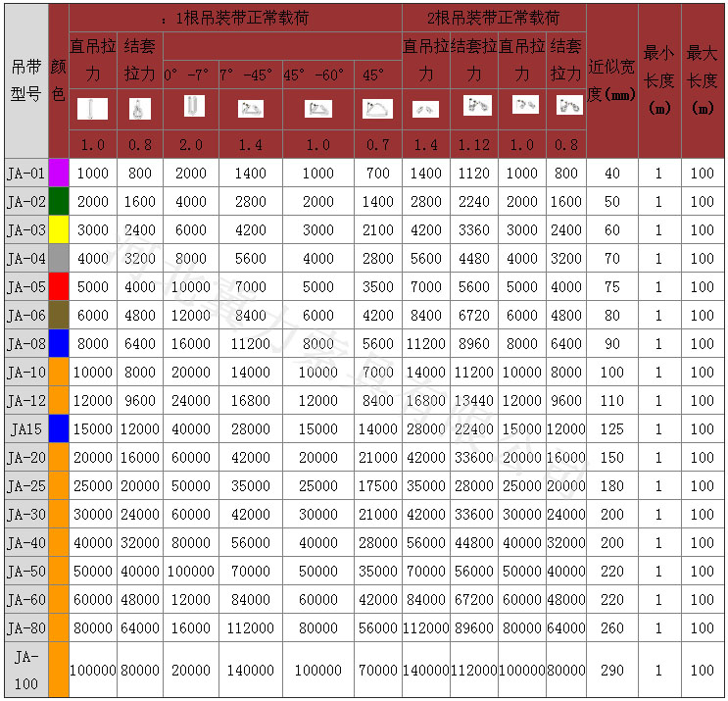Click the 45°-60° angle sling icon
The width and height of the screenshot is (728, 701).
tap(317, 109)
